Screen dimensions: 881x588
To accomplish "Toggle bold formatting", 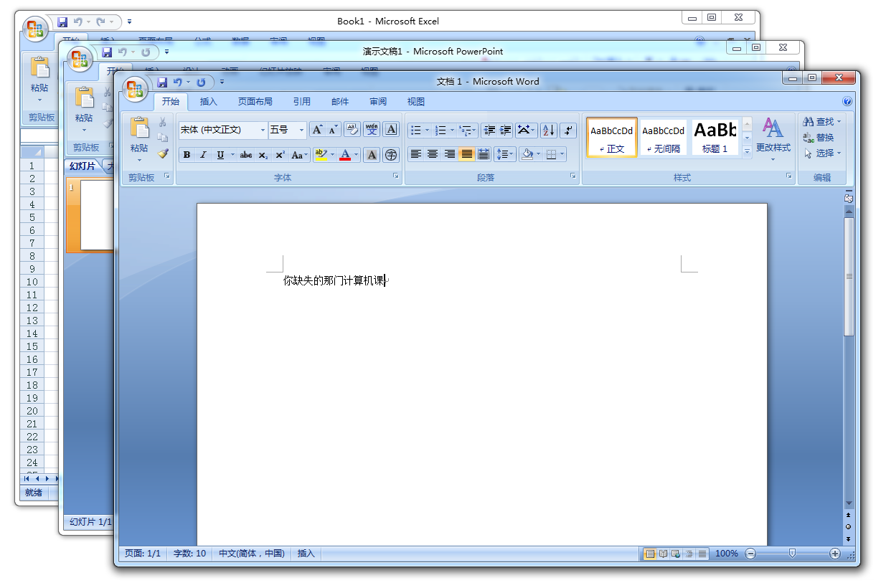I will [186, 154].
